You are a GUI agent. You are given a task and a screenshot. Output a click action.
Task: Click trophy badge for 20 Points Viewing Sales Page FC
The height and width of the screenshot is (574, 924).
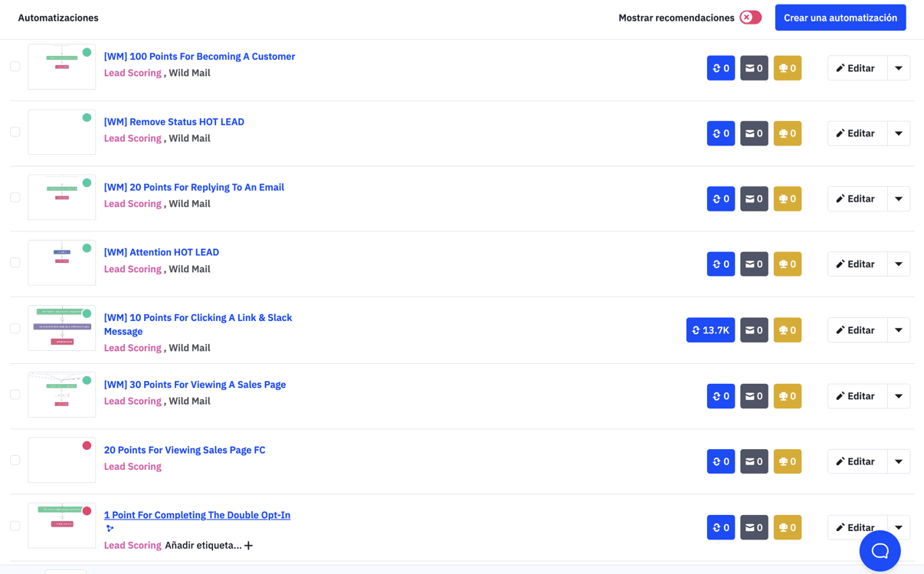point(788,461)
